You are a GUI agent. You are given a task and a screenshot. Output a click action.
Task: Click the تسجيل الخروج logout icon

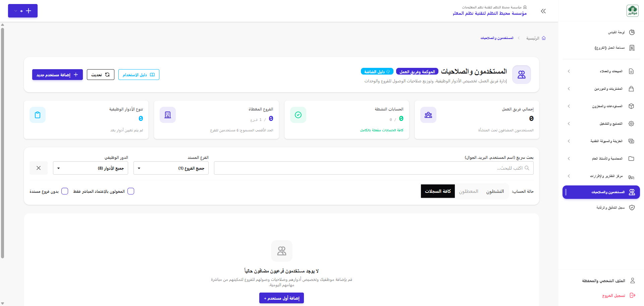click(x=633, y=295)
